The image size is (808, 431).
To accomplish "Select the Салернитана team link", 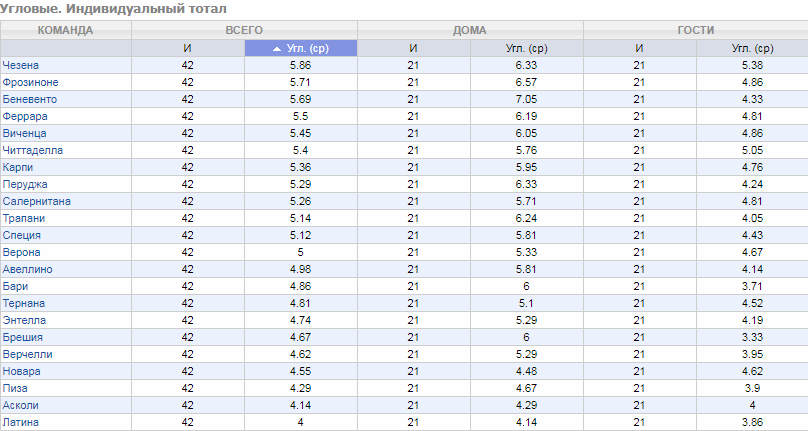I will 37,201.
